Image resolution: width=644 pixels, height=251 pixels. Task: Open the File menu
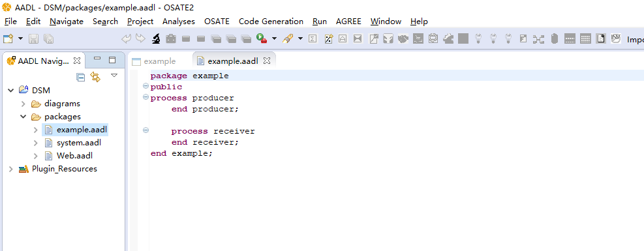click(10, 22)
